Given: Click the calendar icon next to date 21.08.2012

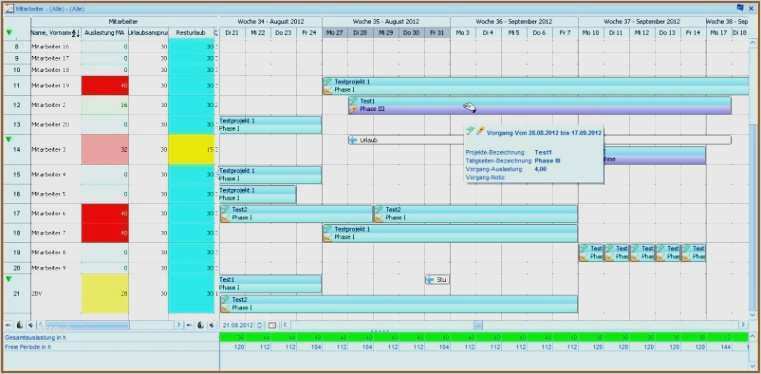Looking at the screenshot, I should [272, 325].
